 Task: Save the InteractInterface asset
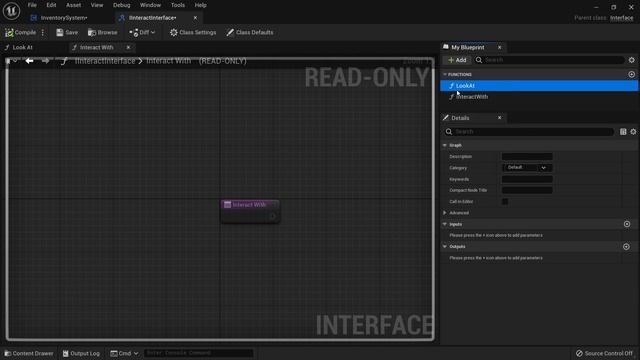pyautogui.click(x=67, y=32)
